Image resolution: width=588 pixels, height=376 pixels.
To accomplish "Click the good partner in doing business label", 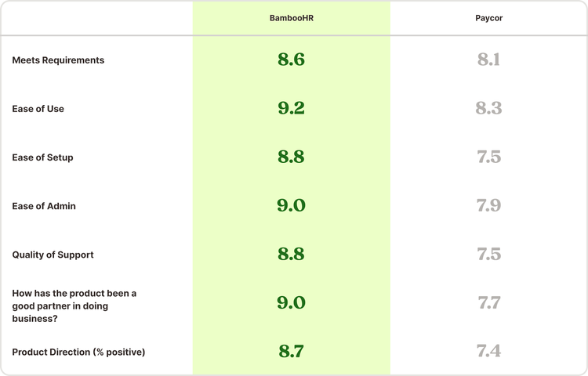I will coord(74,305).
